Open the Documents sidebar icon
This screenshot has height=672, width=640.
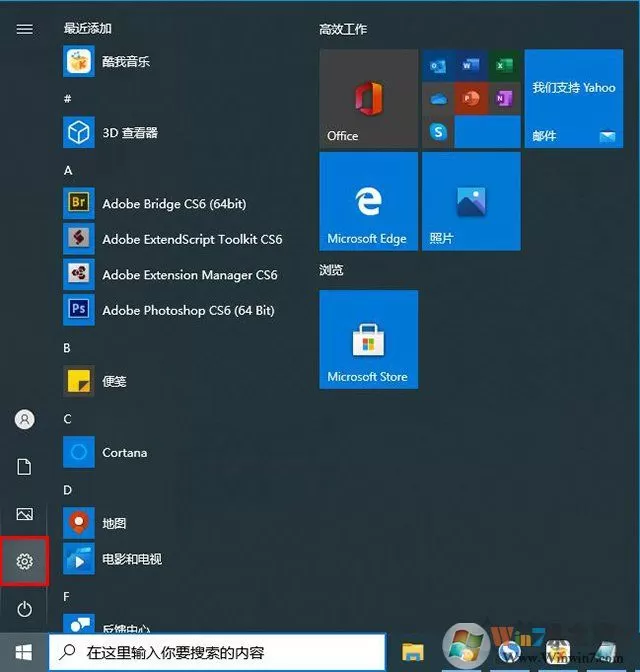[x=24, y=467]
